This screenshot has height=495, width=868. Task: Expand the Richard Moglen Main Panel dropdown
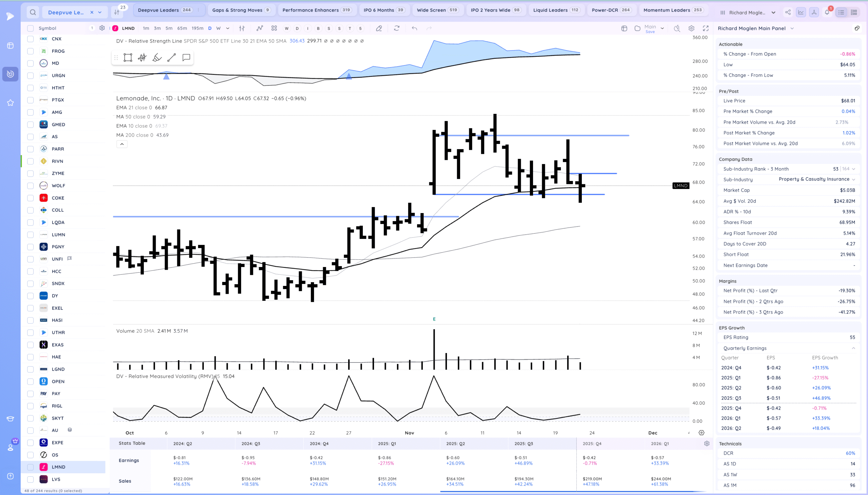[792, 28]
